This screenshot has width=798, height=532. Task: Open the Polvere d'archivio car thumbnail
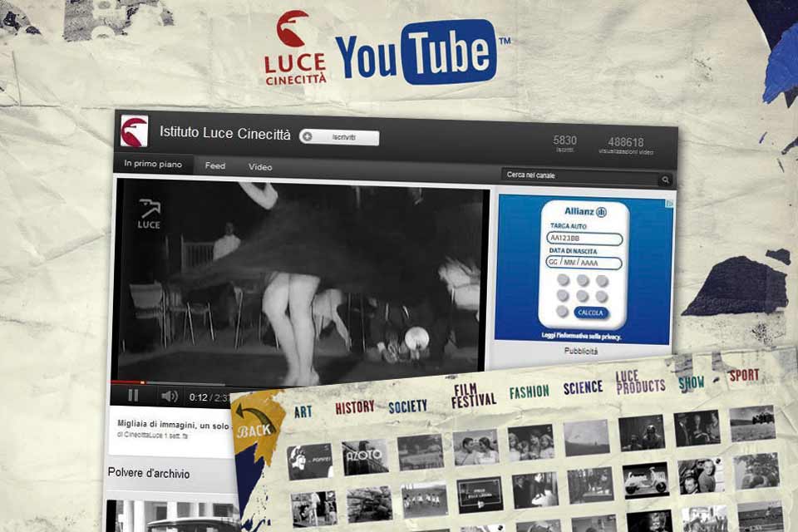point(172,516)
